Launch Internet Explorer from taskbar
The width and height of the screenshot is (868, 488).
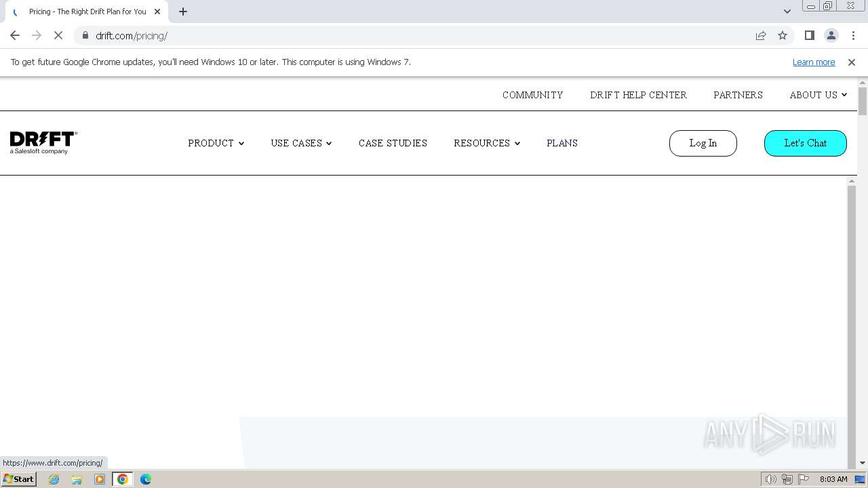(54, 479)
